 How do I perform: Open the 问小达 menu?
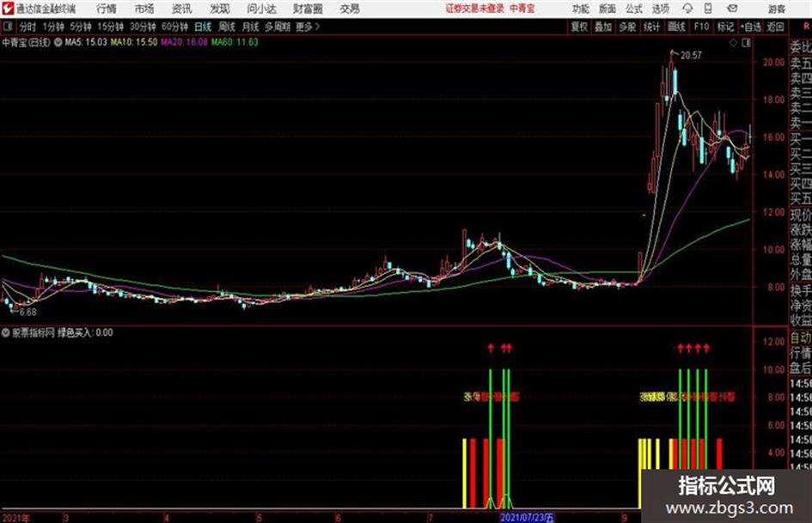(x=261, y=9)
